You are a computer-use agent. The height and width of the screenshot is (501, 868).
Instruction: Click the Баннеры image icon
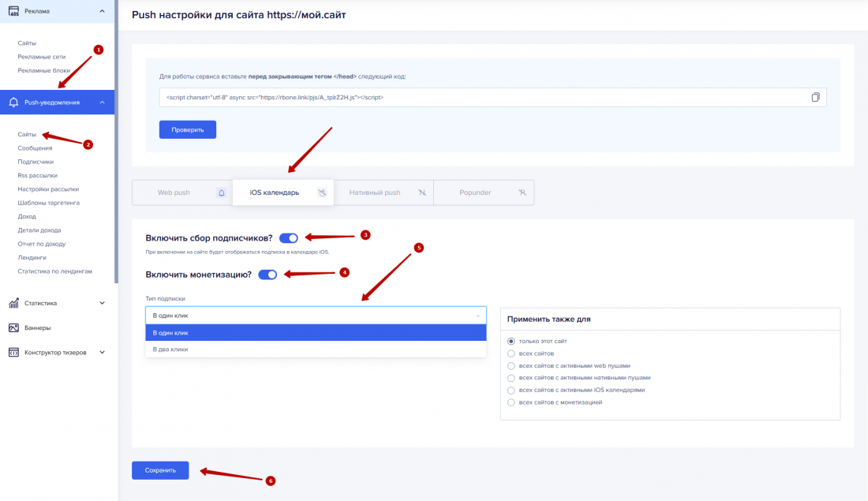14,327
